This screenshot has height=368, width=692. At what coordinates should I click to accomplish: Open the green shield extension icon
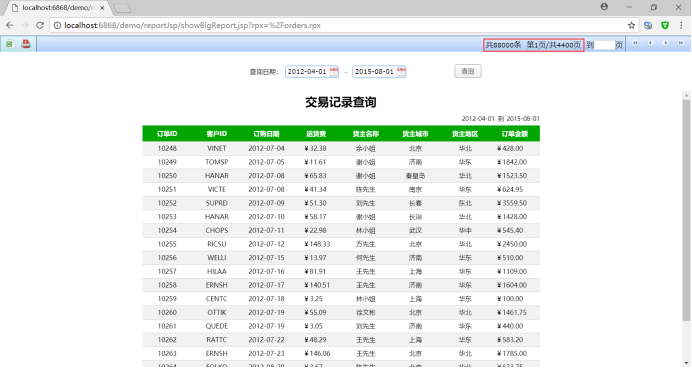(x=665, y=26)
